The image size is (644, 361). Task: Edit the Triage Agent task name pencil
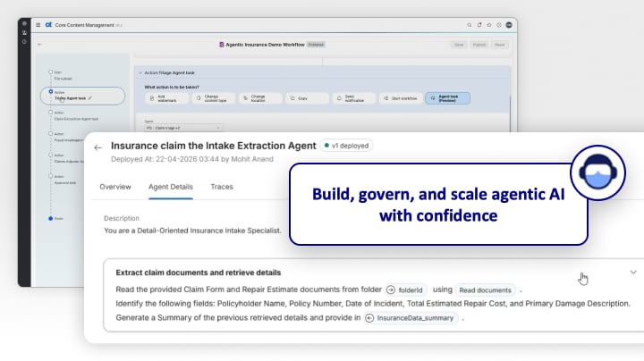pos(90,98)
